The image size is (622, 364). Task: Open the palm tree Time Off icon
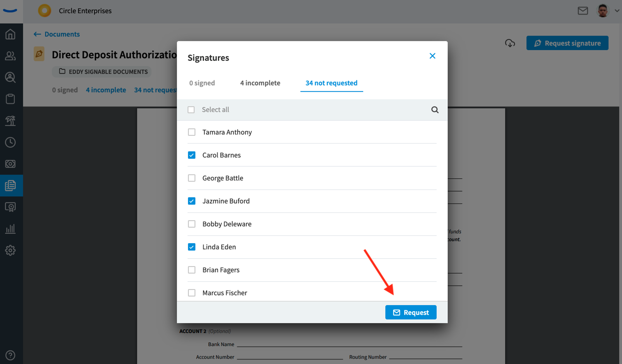(x=10, y=121)
